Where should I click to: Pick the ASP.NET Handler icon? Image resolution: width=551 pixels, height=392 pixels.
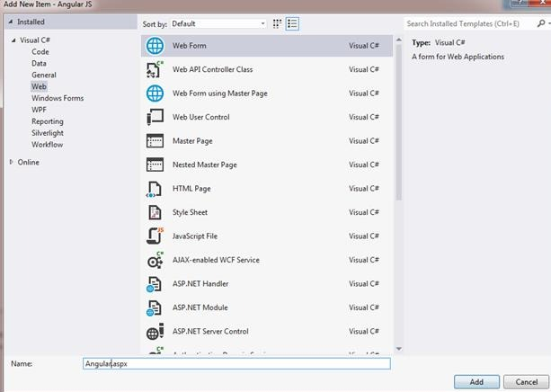tap(155, 284)
